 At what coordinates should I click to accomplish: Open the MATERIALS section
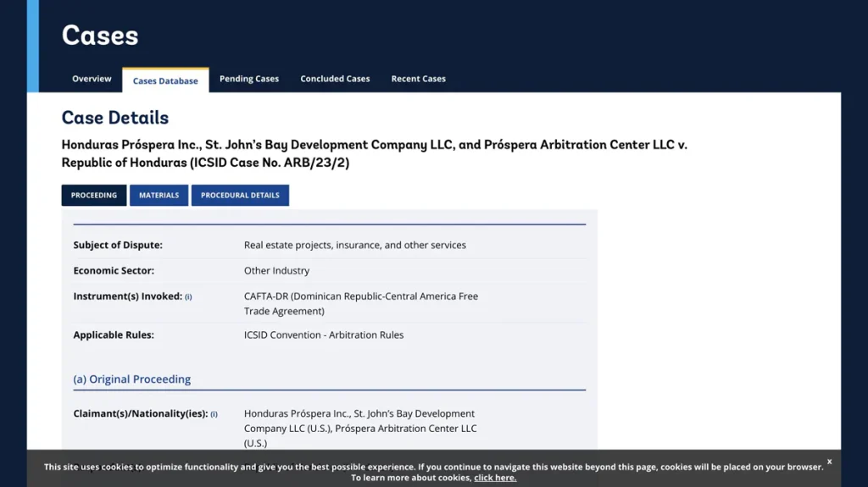(x=159, y=196)
